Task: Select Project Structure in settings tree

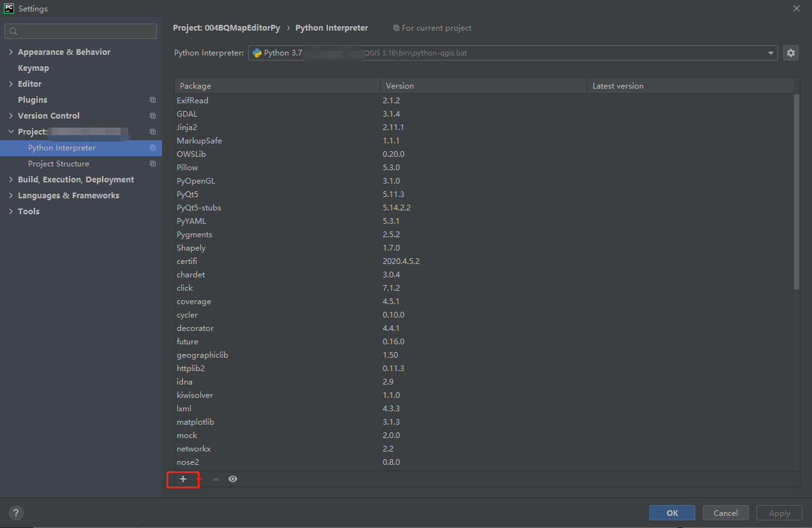Action: (59, 164)
